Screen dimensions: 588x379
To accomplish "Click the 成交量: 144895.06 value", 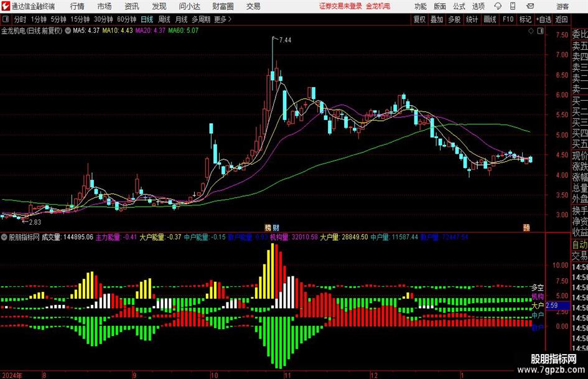I will coord(67,237).
